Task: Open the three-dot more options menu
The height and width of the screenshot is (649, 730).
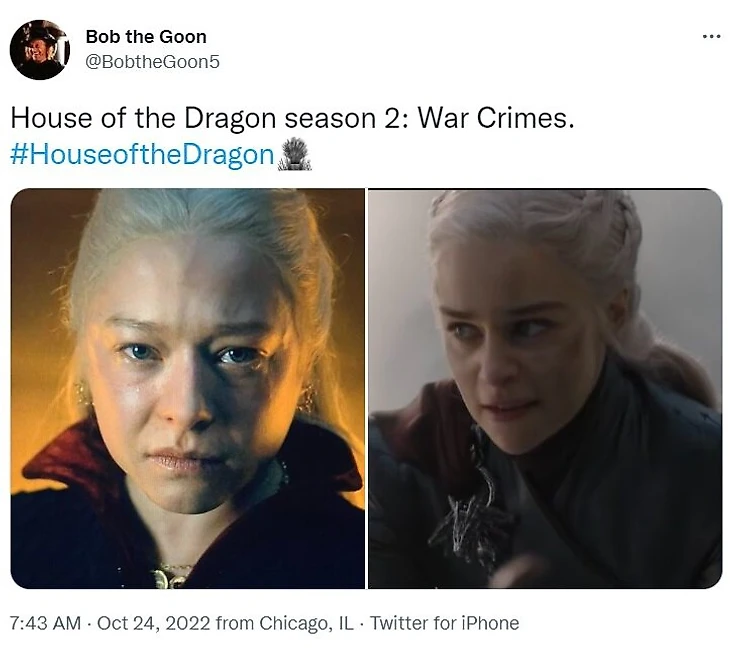Action: [711, 36]
